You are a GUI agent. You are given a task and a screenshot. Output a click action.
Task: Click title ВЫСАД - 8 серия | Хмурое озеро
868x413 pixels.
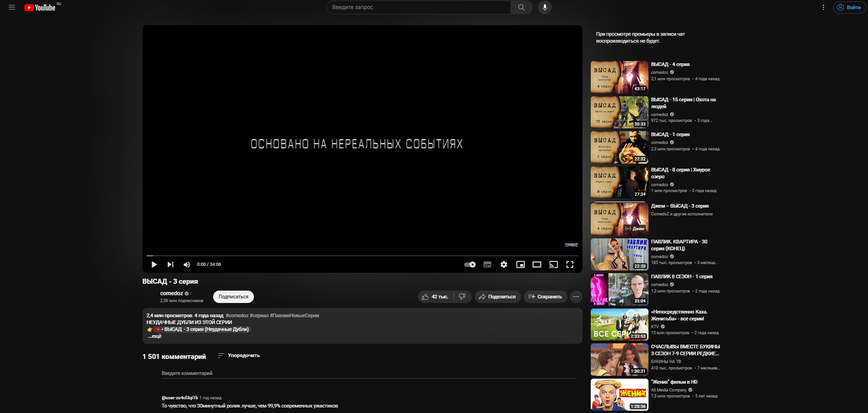tap(681, 173)
